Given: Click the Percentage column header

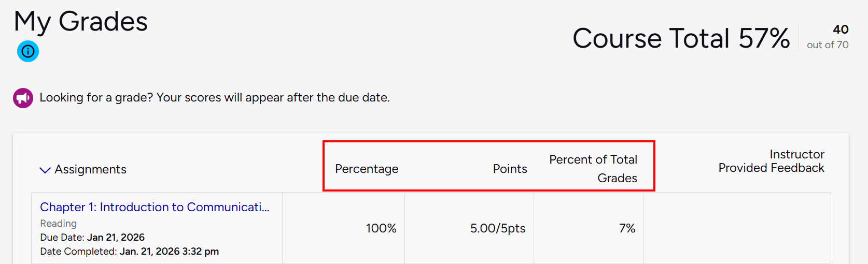Looking at the screenshot, I should coord(367,169).
